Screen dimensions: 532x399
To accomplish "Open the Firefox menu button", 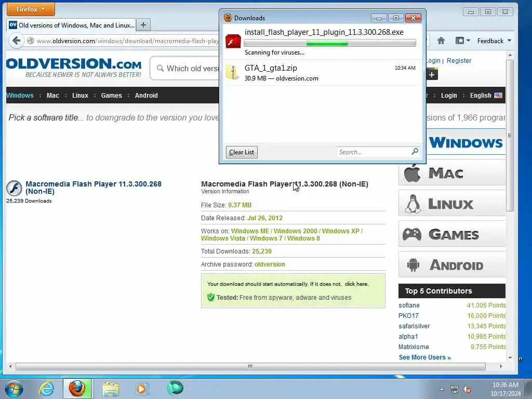I will 31,9.
